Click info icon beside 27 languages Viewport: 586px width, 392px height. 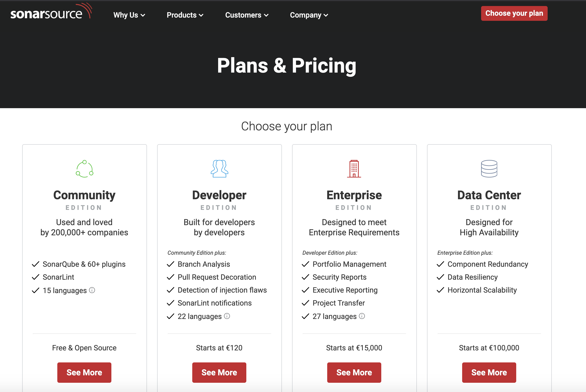coord(362,316)
